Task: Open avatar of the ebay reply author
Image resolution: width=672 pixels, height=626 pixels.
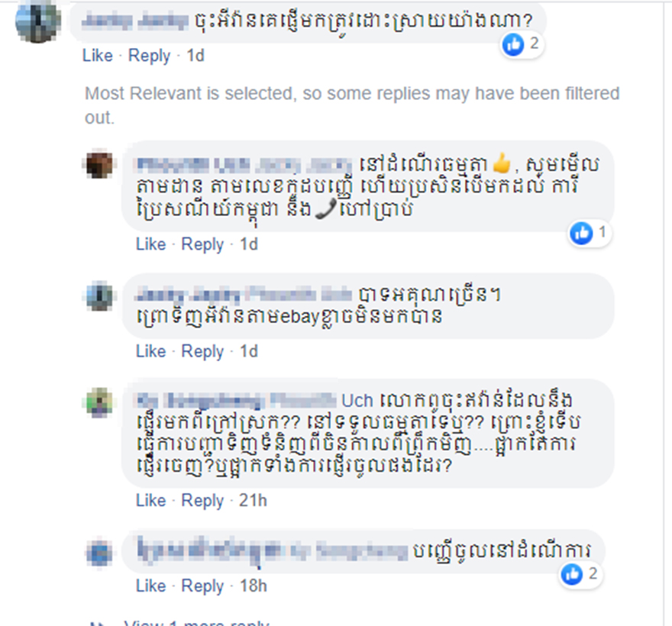Action: 99,296
